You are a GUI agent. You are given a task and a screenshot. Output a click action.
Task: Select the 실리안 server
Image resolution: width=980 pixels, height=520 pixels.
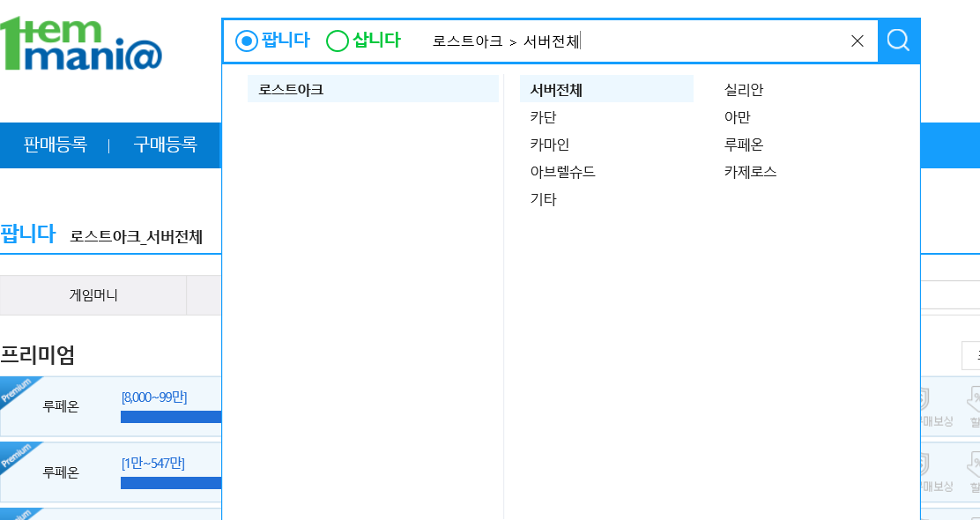pos(744,89)
